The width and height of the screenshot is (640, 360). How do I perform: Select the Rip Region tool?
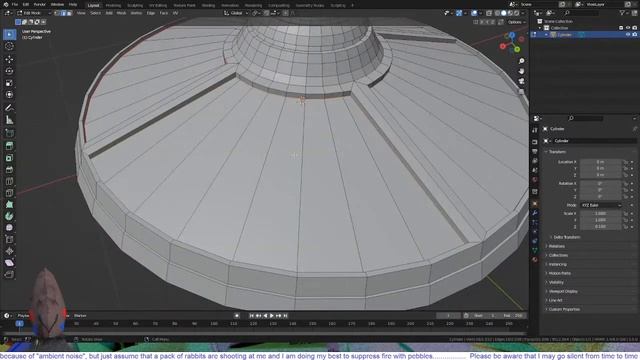9,275
